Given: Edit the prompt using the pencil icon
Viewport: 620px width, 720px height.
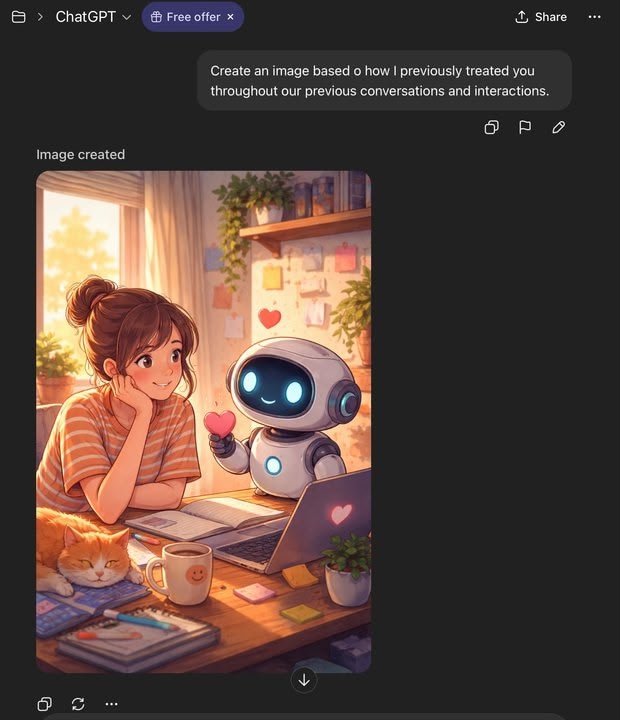Looking at the screenshot, I should point(558,127).
